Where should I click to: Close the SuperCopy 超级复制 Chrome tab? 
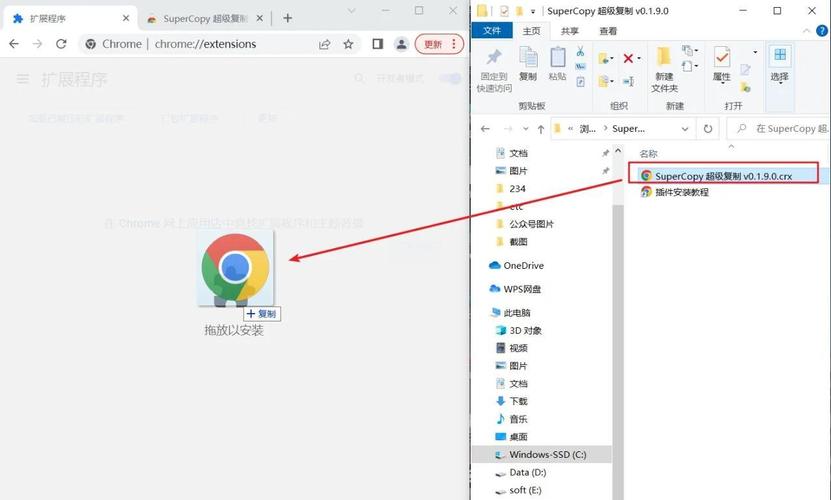tap(260, 18)
